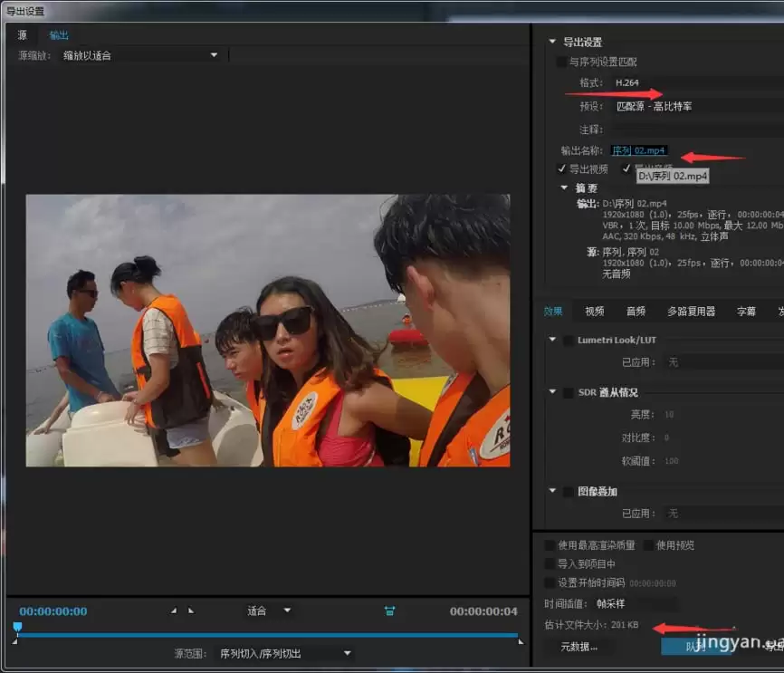The width and height of the screenshot is (784, 673).
Task: Click the Set In Point triangle icon
Action: pos(174,611)
